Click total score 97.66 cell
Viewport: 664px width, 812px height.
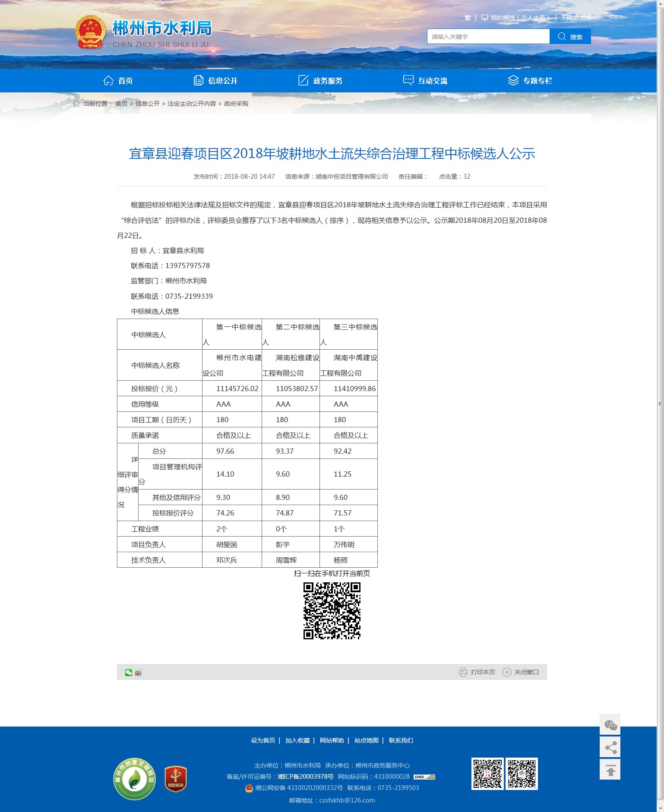pos(232,451)
